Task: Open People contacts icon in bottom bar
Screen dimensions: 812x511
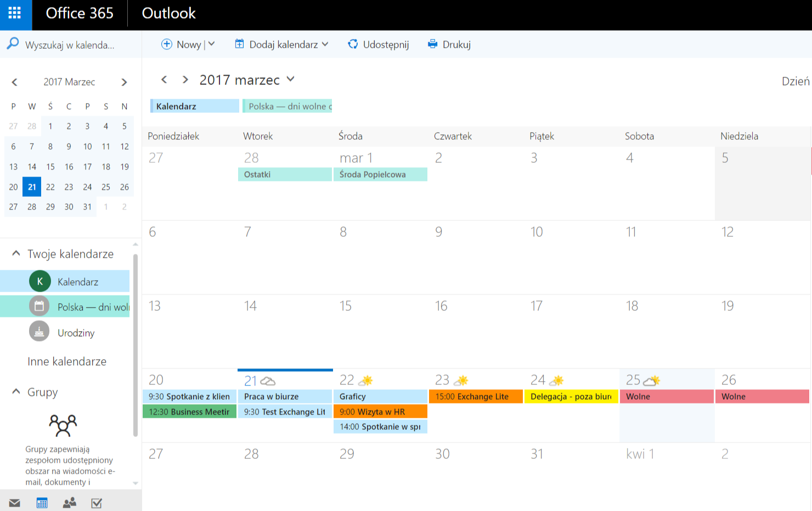Action: pyautogui.click(x=70, y=503)
